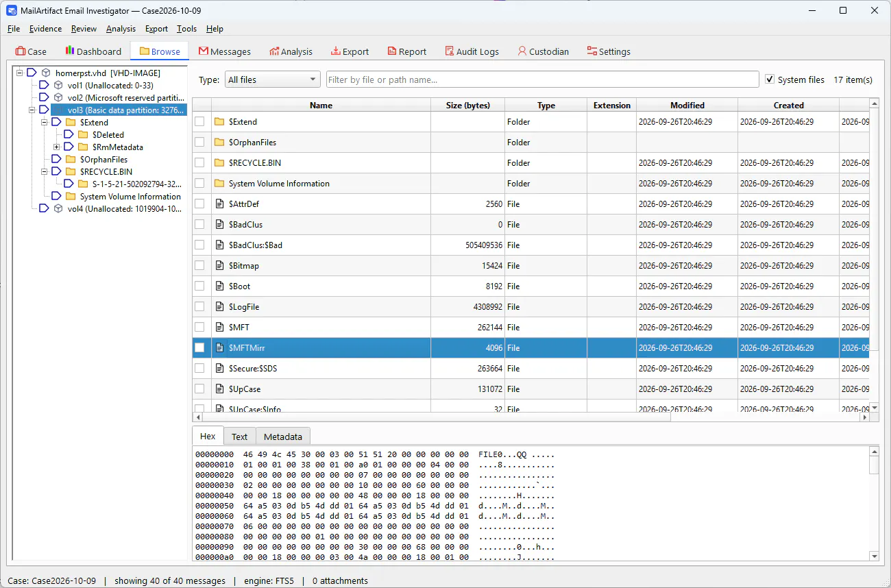Switch to the Metadata preview tab
Screen dimensions: 891x588
[283, 437]
